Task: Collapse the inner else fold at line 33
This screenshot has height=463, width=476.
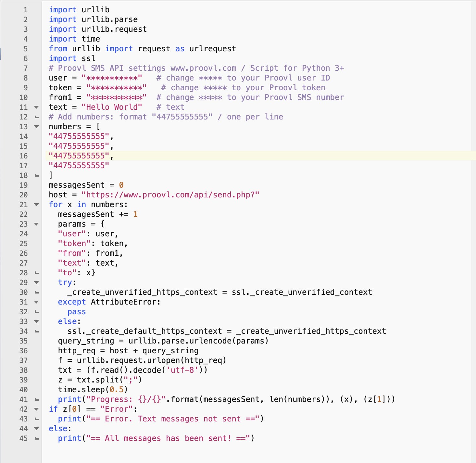Action: (36, 321)
